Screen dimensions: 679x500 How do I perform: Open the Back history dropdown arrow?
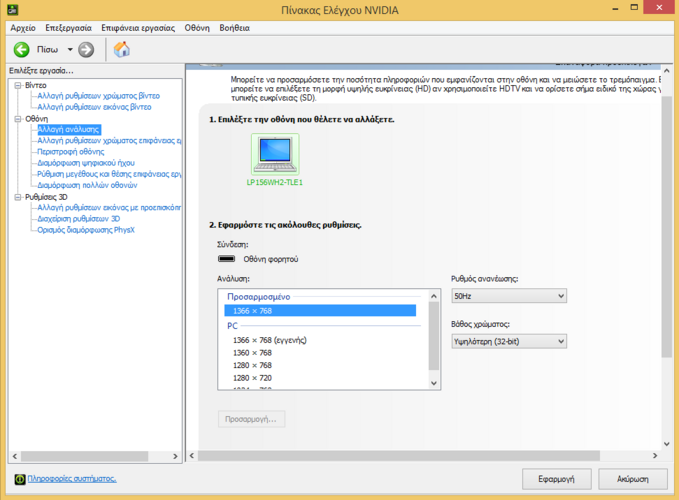70,50
